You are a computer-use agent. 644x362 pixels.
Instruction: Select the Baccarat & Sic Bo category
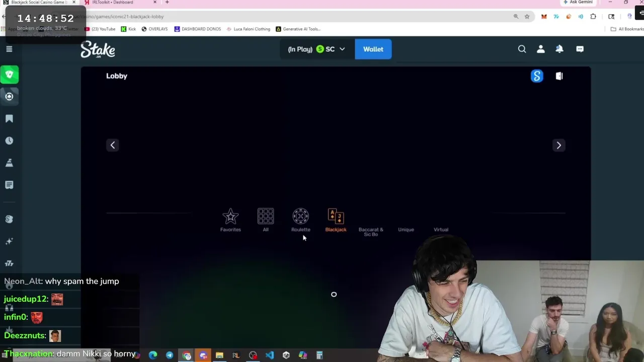[x=371, y=231]
